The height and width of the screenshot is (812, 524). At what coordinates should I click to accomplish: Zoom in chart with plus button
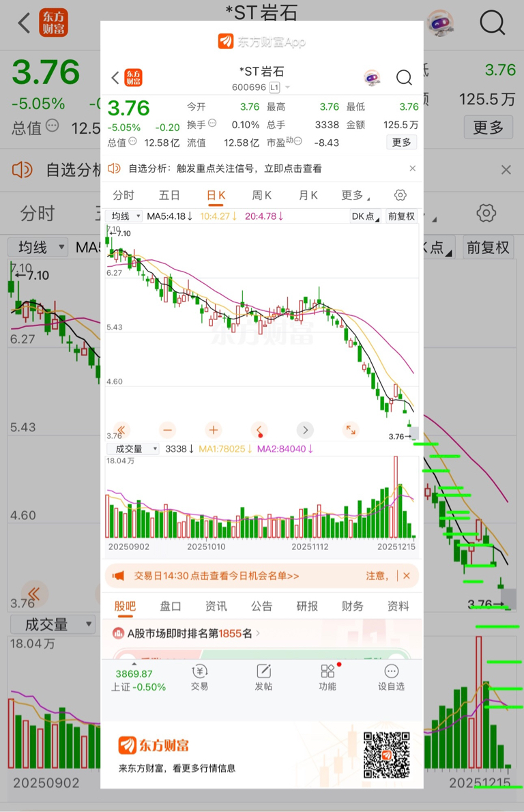[x=214, y=430]
